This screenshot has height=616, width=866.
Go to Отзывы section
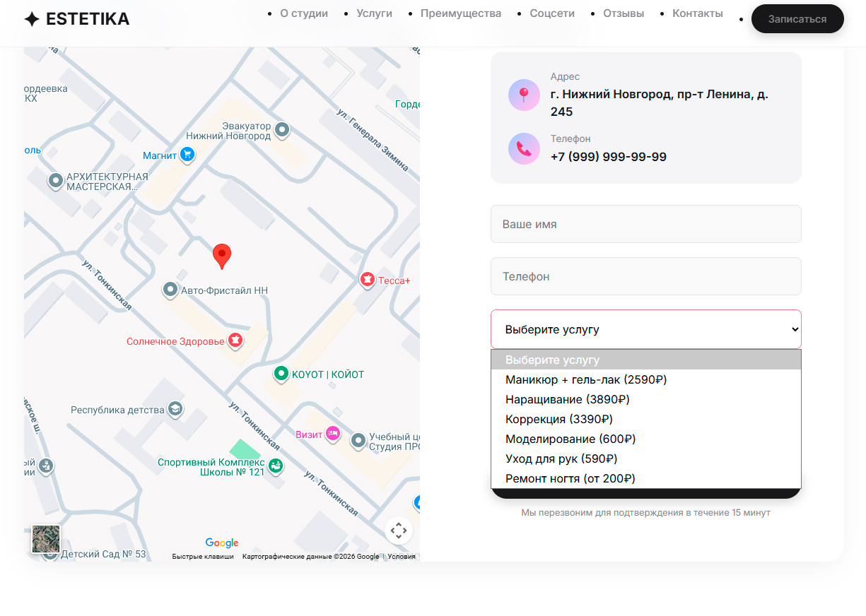624,13
